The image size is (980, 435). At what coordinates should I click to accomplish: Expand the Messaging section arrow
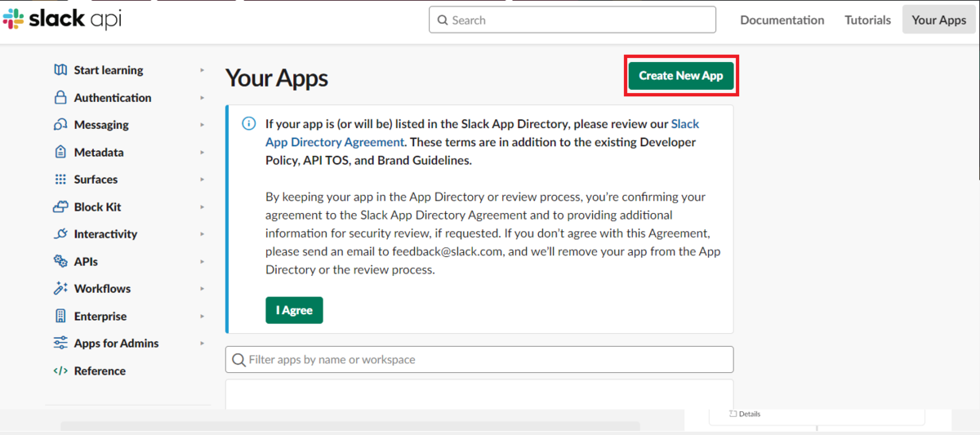click(203, 125)
